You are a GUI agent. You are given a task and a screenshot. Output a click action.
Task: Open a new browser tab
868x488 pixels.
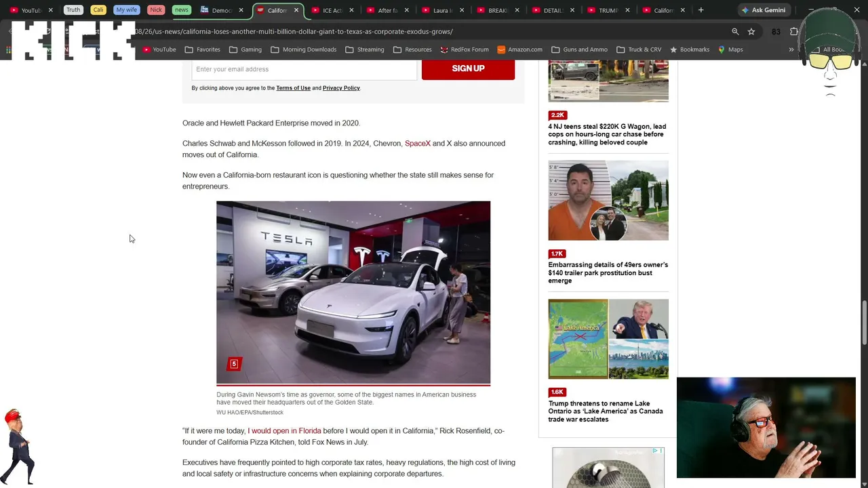click(x=701, y=10)
